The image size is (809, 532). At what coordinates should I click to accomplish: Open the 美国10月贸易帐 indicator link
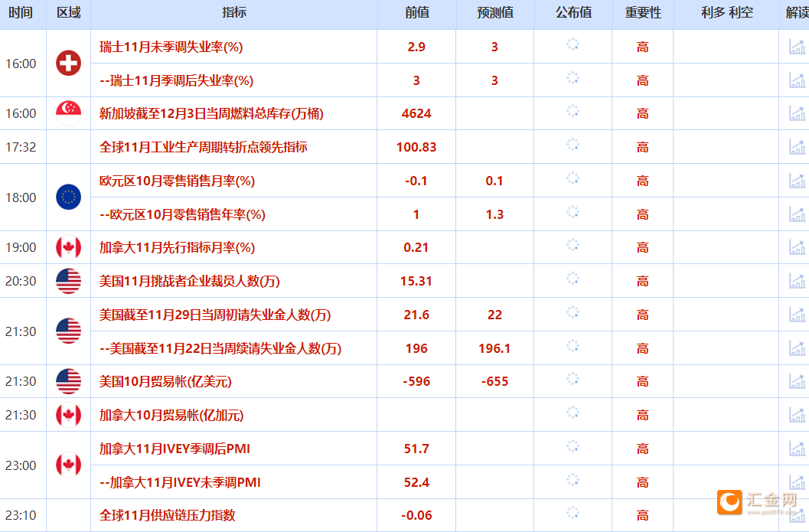[166, 380]
